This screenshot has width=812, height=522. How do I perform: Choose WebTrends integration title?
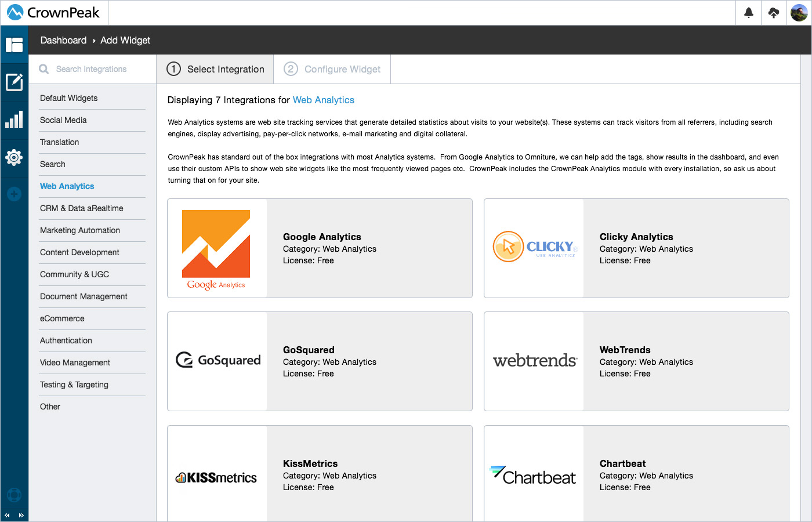coord(625,350)
